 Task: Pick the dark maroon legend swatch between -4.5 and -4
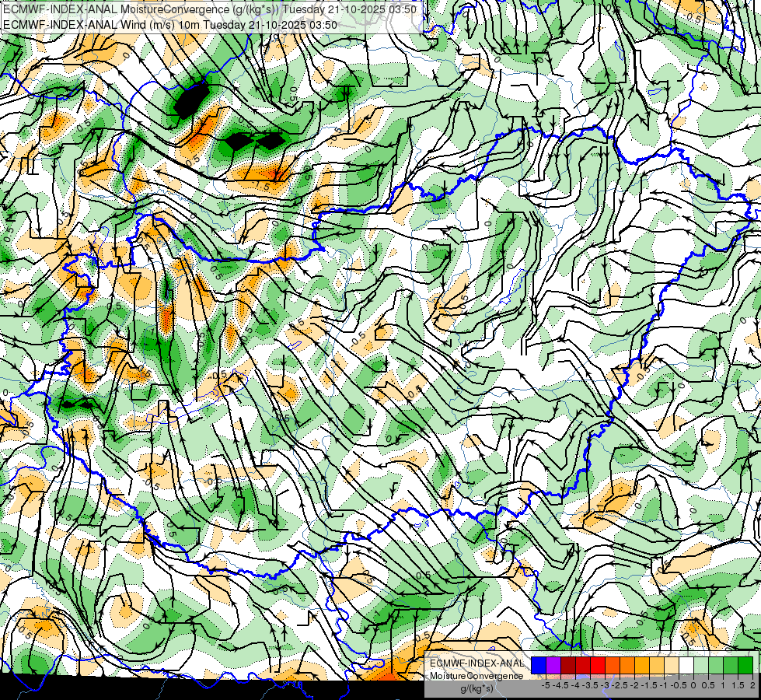568,666
